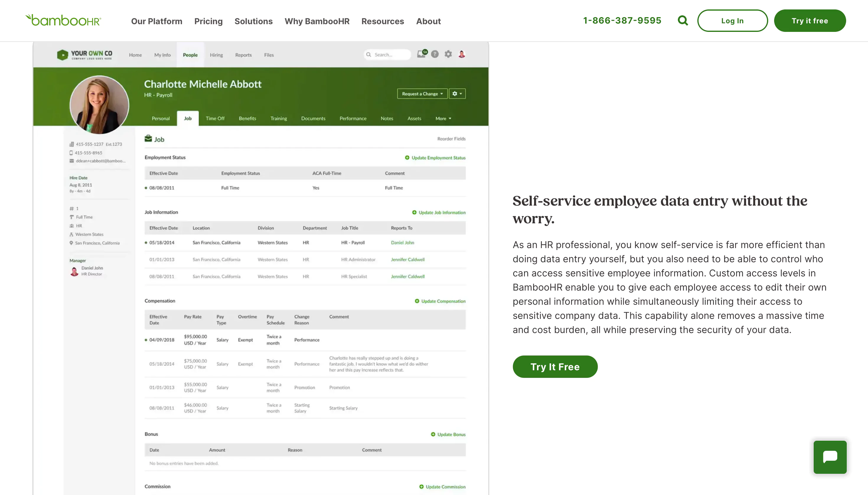Screen dimensions: 868x495
Task: Click the Try It Free button below paragraph
Action: (x=555, y=366)
